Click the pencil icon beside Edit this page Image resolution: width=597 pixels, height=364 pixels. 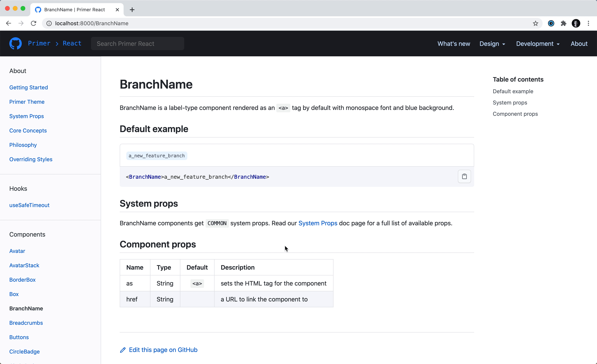coord(123,350)
